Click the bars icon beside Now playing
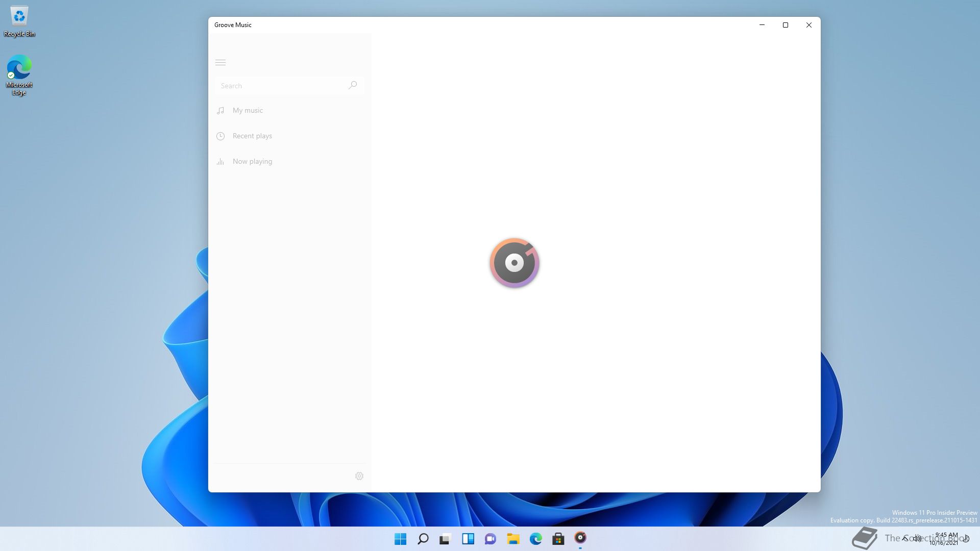This screenshot has height=551, width=980. click(x=220, y=162)
